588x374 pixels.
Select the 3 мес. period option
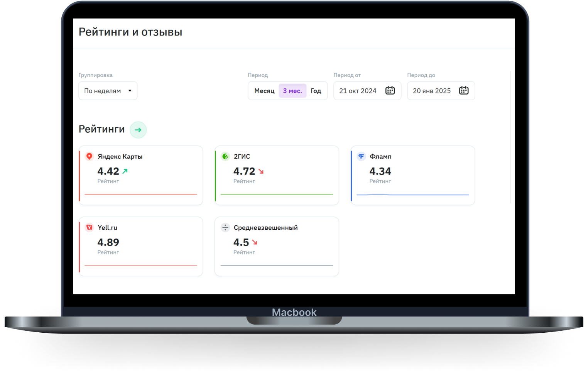(x=292, y=91)
